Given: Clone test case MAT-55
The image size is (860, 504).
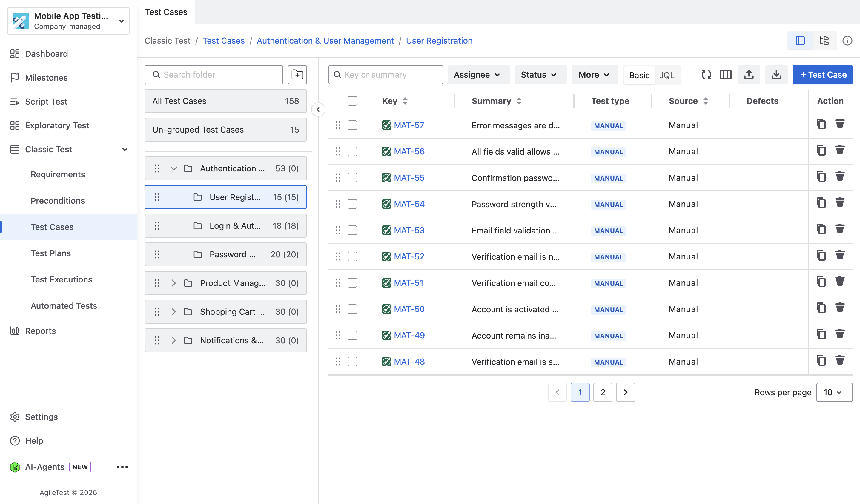Looking at the screenshot, I should click(821, 177).
